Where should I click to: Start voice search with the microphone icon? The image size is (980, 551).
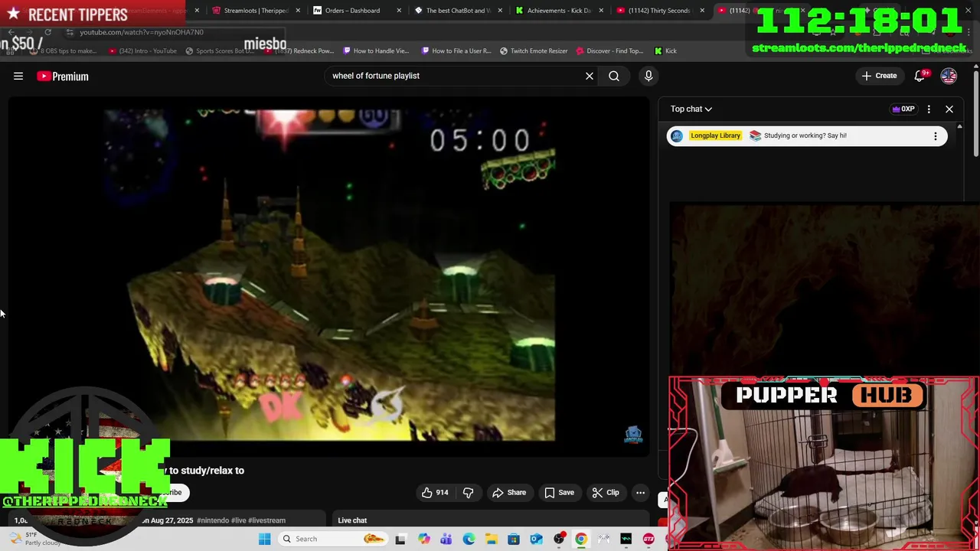click(x=648, y=76)
